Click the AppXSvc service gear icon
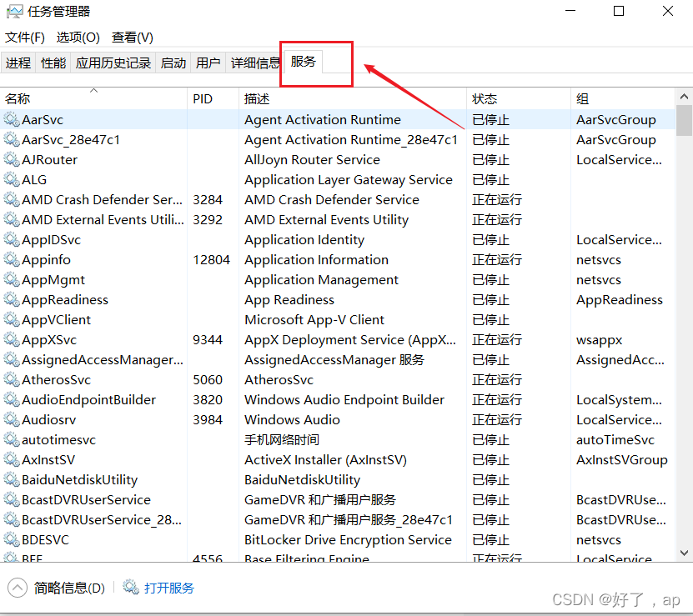693x616 pixels. click(x=12, y=339)
